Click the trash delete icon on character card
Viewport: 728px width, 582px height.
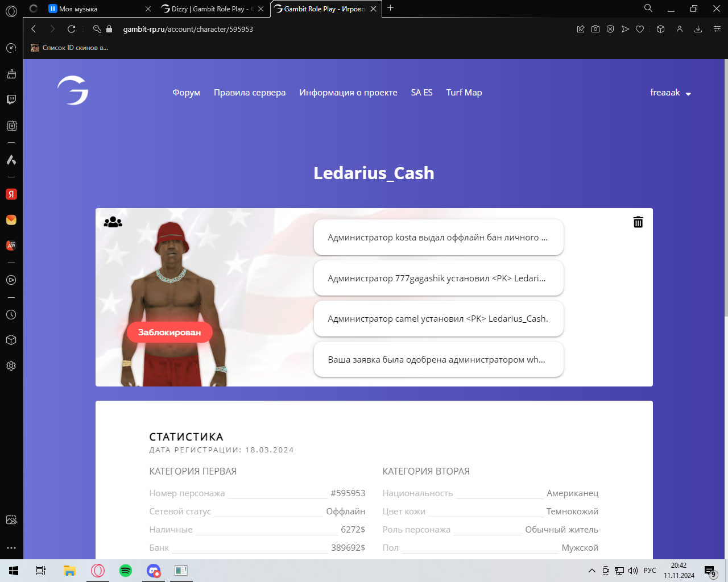(x=638, y=222)
